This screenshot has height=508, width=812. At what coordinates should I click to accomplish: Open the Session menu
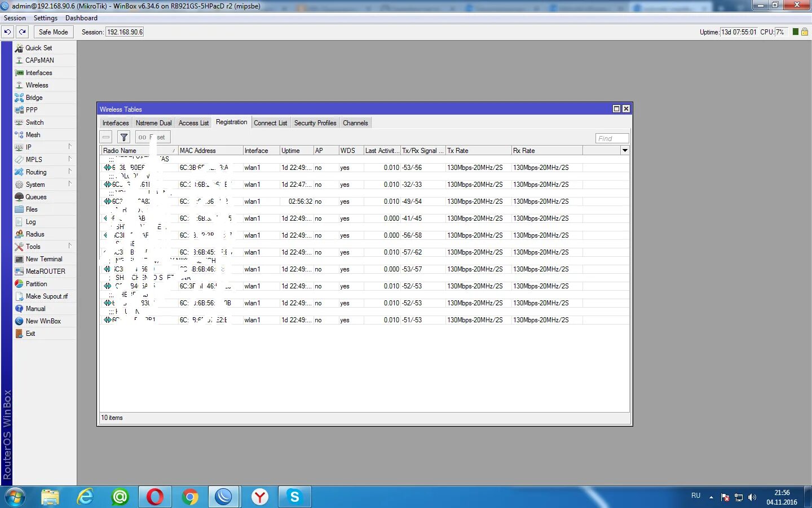tap(15, 18)
